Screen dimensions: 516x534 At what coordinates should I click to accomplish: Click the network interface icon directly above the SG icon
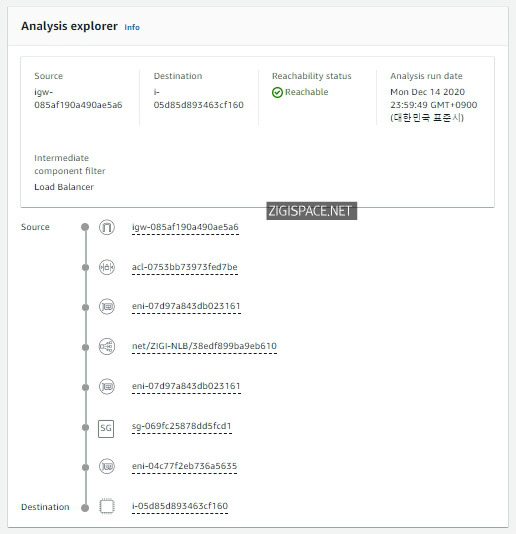(x=107, y=387)
